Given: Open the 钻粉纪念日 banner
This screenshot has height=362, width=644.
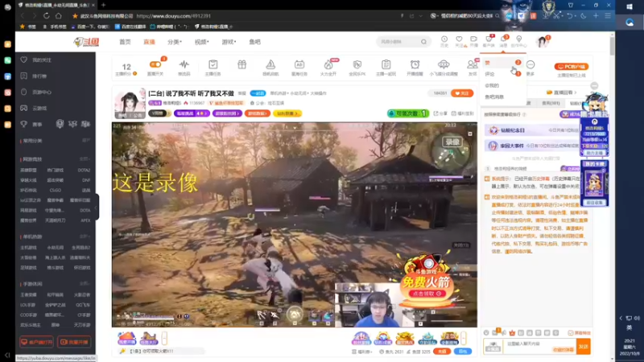Looking at the screenshot, I should point(532,130).
